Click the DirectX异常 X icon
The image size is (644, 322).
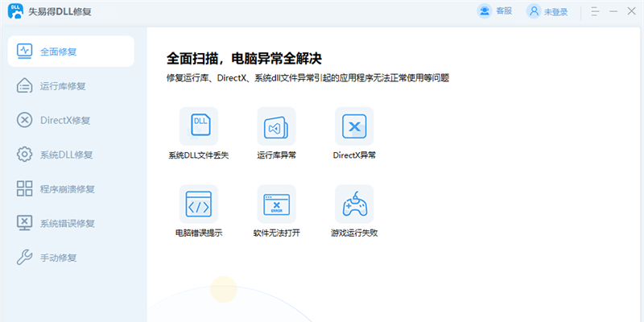(x=354, y=126)
